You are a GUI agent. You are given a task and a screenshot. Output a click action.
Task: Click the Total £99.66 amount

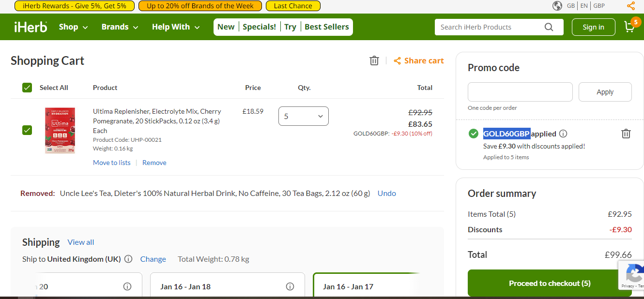618,254
